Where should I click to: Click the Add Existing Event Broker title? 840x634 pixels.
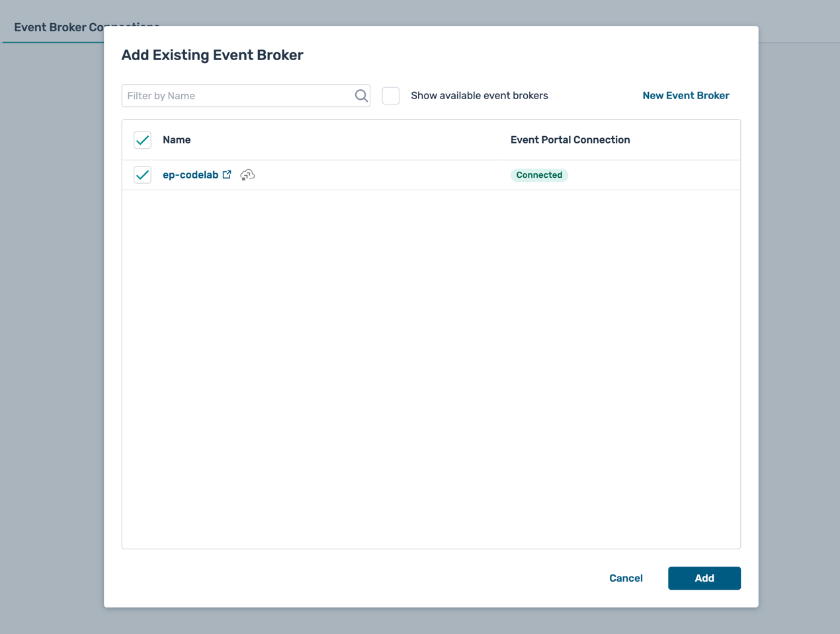212,55
